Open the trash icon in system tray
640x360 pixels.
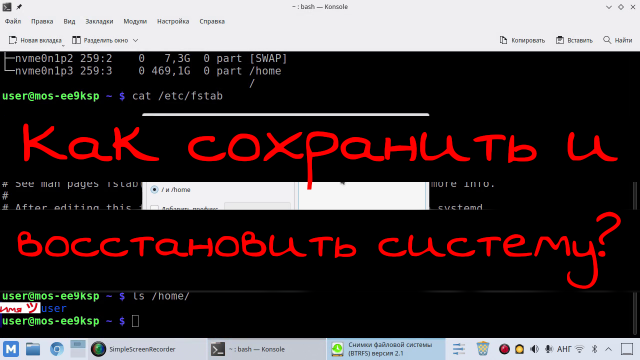483,349
